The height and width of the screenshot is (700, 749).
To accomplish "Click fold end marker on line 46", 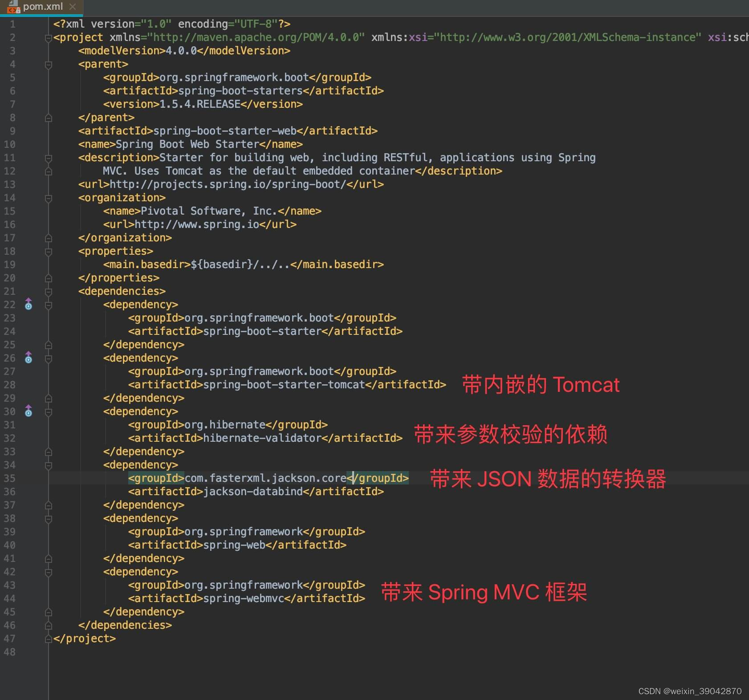I will (49, 626).
